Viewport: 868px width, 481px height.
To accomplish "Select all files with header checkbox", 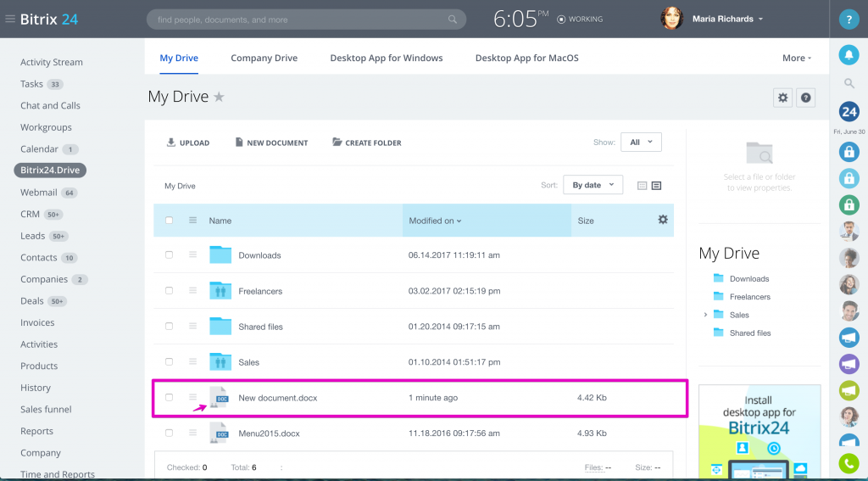I will click(169, 220).
